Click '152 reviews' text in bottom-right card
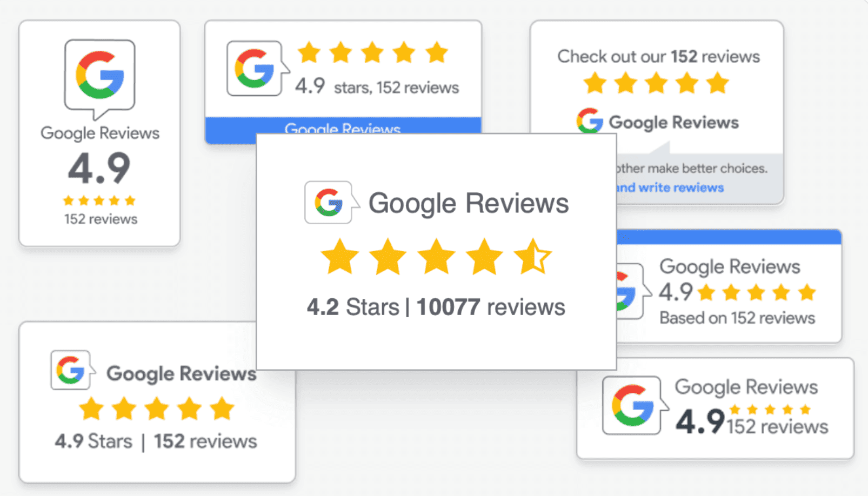The height and width of the screenshot is (496, 868). (x=777, y=426)
